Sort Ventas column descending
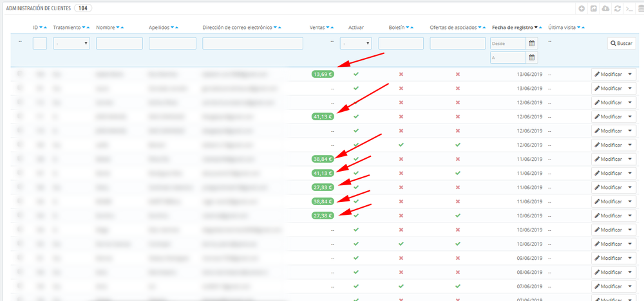This screenshot has height=301, width=644. click(x=328, y=28)
